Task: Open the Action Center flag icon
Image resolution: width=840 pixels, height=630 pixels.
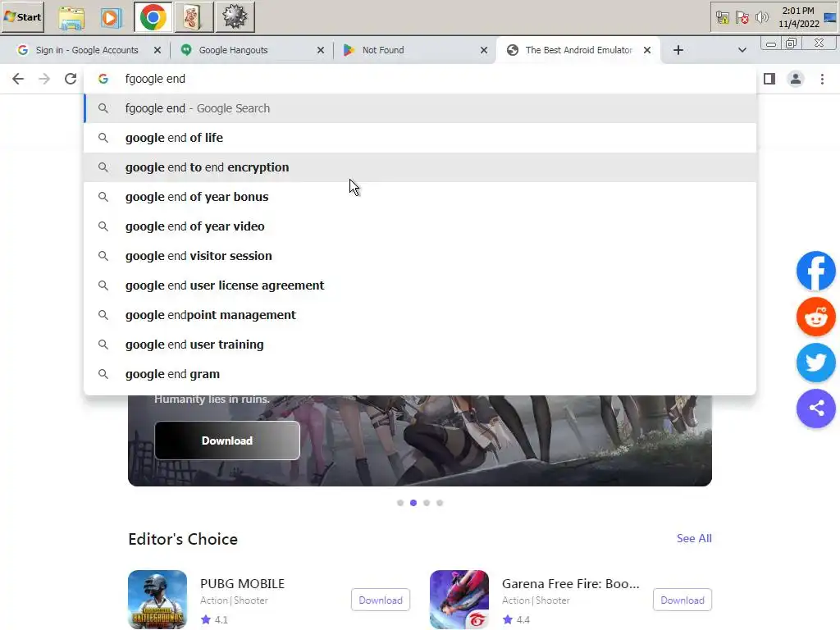Action: click(x=742, y=18)
